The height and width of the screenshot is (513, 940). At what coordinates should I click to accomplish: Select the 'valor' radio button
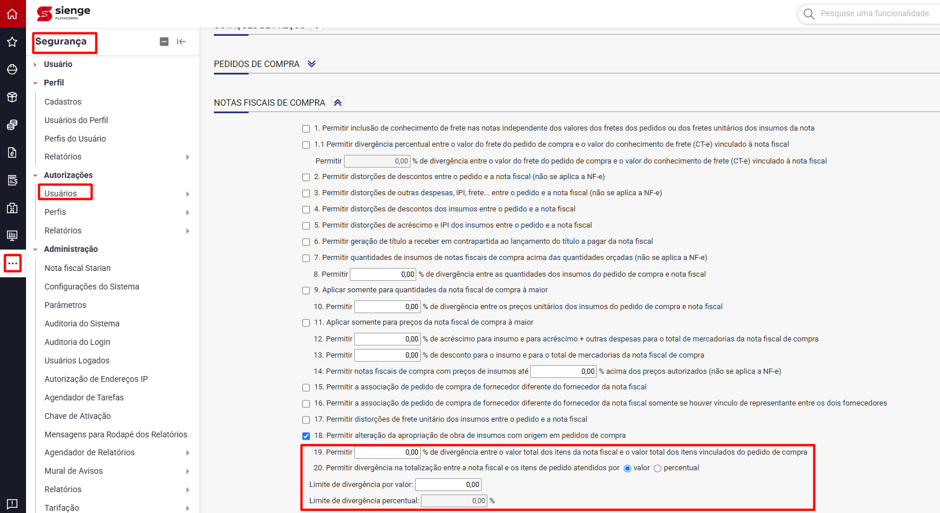click(628, 468)
